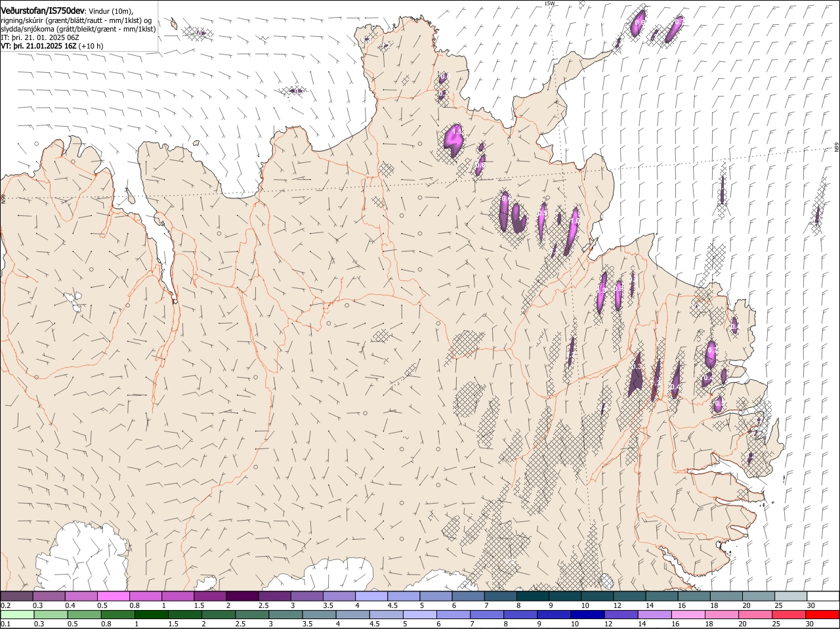Select the teal swatch above 12 in the upper legend
The image size is (840, 629).
[628, 596]
